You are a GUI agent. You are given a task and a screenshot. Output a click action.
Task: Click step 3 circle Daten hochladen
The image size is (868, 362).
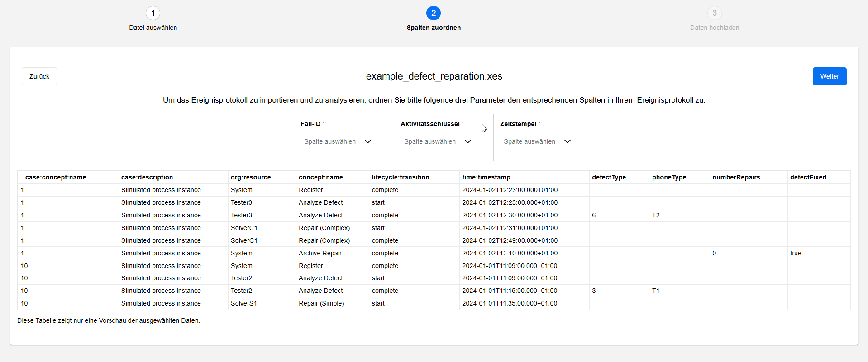(x=714, y=13)
